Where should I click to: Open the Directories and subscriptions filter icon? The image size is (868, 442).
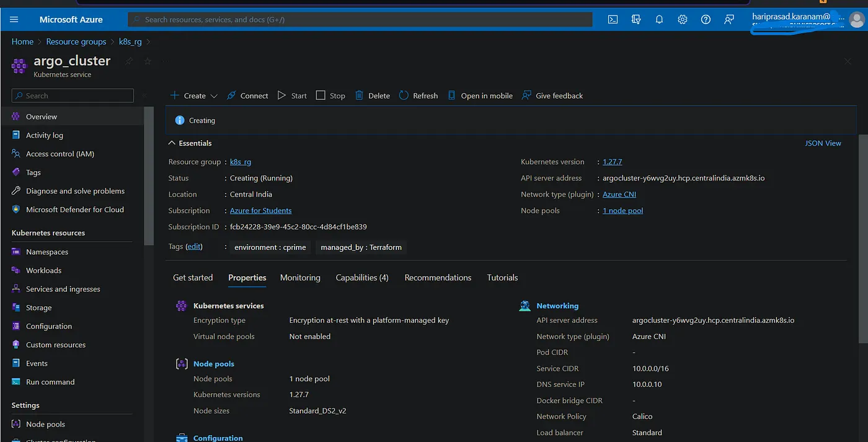635,19
